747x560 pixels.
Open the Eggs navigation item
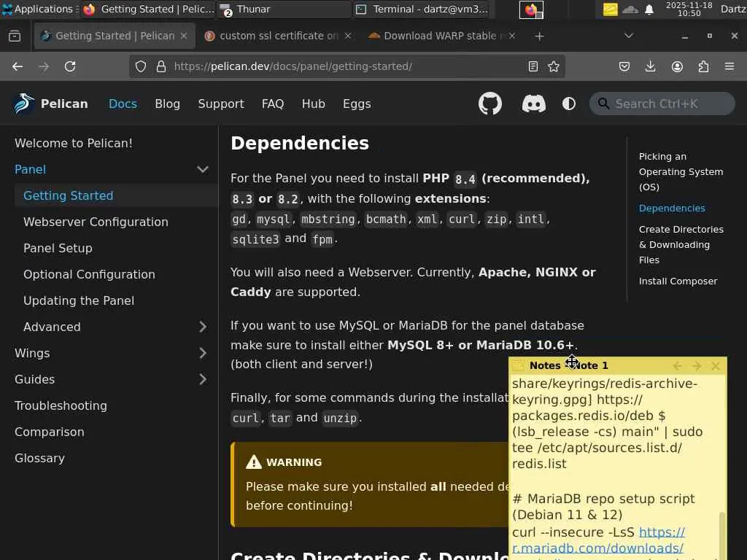357,104
